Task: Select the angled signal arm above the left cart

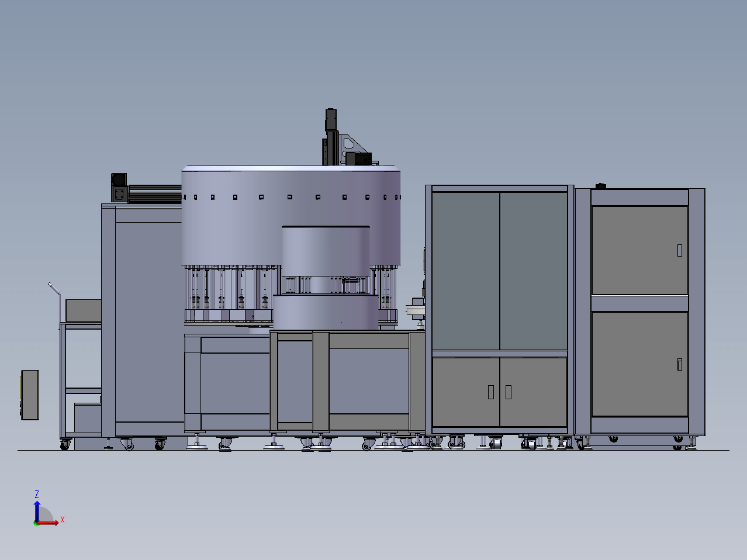Action: click(x=54, y=289)
